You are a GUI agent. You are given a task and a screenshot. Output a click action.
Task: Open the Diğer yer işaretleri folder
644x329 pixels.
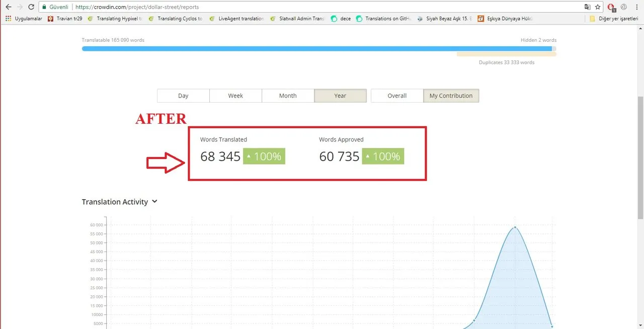pyautogui.click(x=613, y=19)
